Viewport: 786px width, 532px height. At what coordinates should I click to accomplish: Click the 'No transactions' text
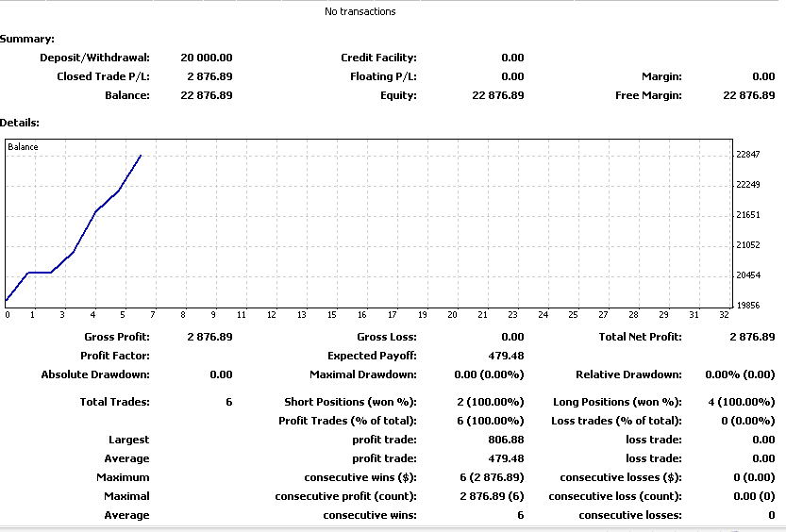pos(360,11)
